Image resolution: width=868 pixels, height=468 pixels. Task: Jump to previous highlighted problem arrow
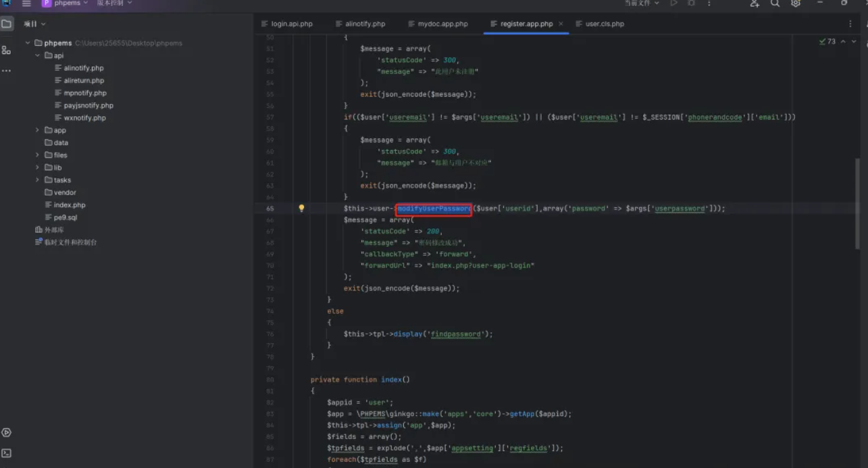pyautogui.click(x=843, y=41)
